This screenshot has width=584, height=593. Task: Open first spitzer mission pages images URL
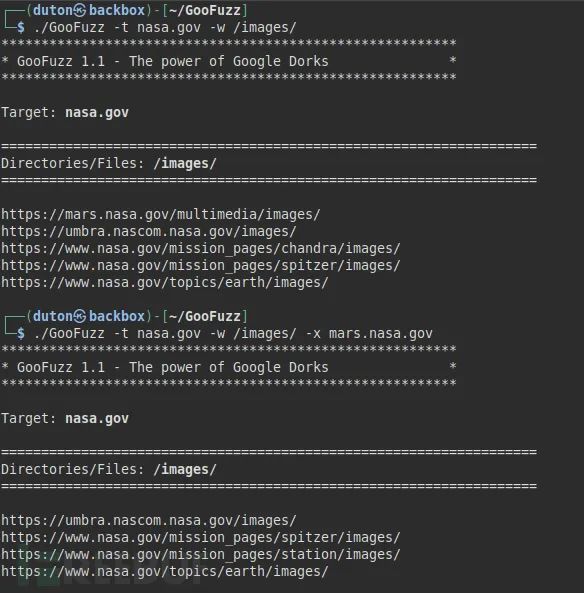point(200,265)
